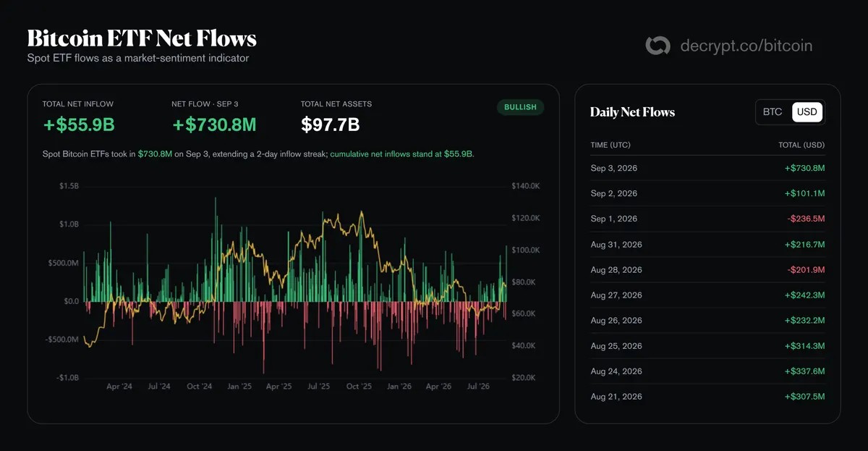Click cumulative net inflows summary text
This screenshot has height=451, width=868.
pyautogui.click(x=401, y=154)
